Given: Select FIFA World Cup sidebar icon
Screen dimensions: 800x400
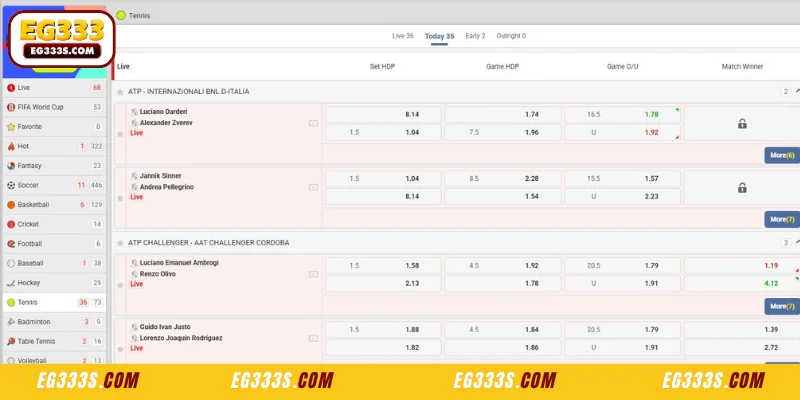Looking at the screenshot, I should pos(11,107).
